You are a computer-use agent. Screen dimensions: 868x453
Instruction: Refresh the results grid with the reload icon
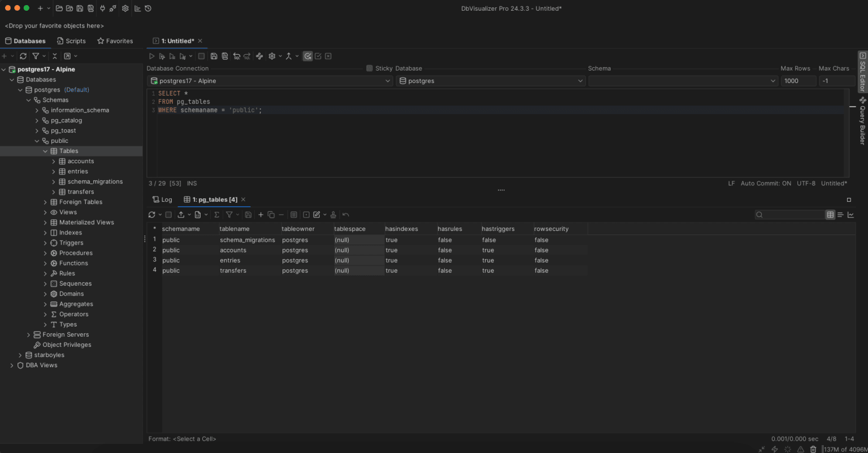[x=151, y=215]
